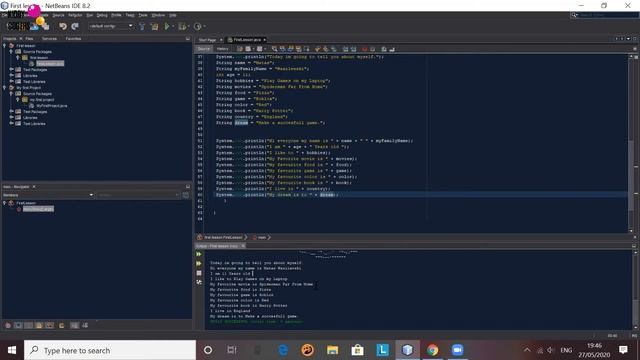Image resolution: width=640 pixels, height=360 pixels.
Task: Click the Windows taskbar search box
Action: click(x=110, y=350)
